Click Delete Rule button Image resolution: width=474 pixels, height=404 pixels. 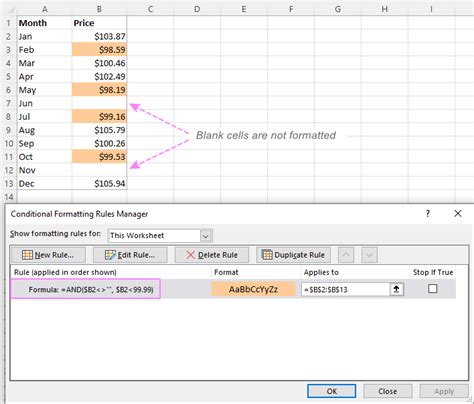click(x=212, y=255)
